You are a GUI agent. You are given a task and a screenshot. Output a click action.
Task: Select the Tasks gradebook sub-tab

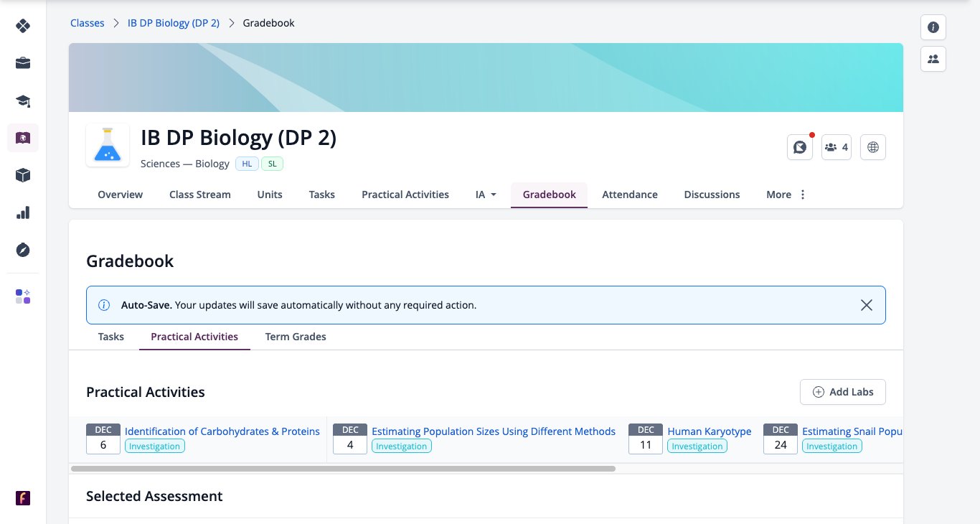coord(111,336)
